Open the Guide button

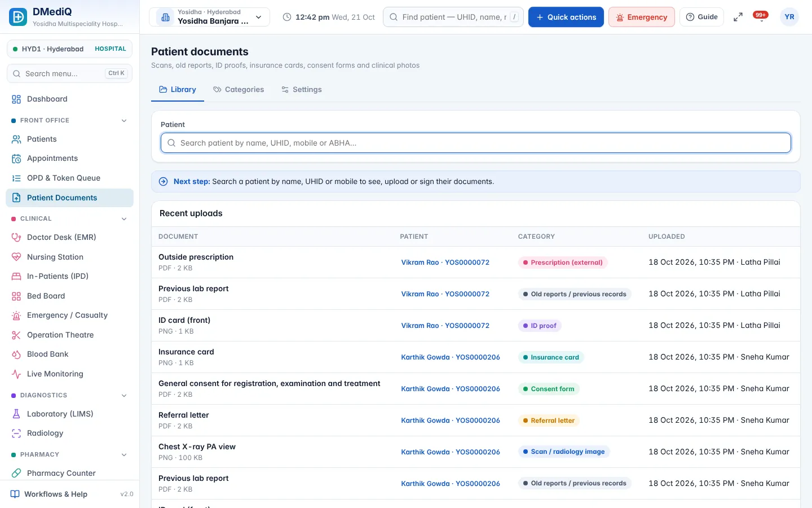pyautogui.click(x=701, y=17)
